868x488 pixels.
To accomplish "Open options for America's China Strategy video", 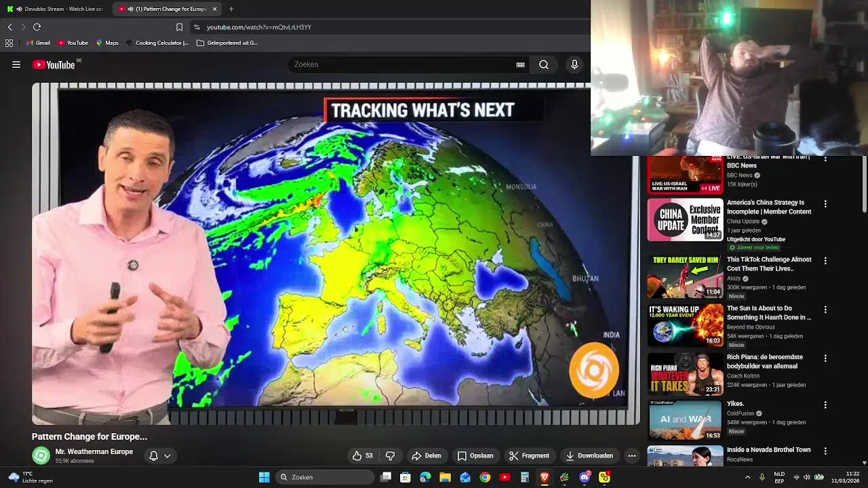I will (x=825, y=203).
